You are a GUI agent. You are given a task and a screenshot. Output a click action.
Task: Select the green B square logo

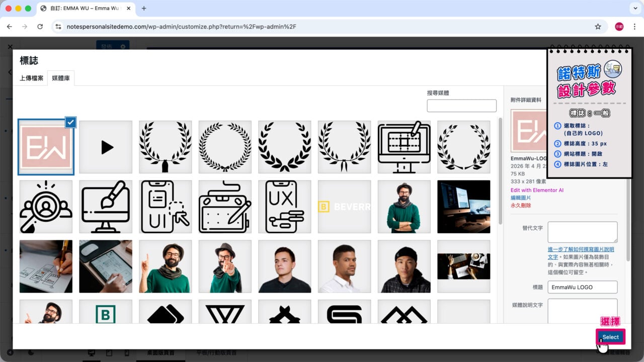point(106,312)
